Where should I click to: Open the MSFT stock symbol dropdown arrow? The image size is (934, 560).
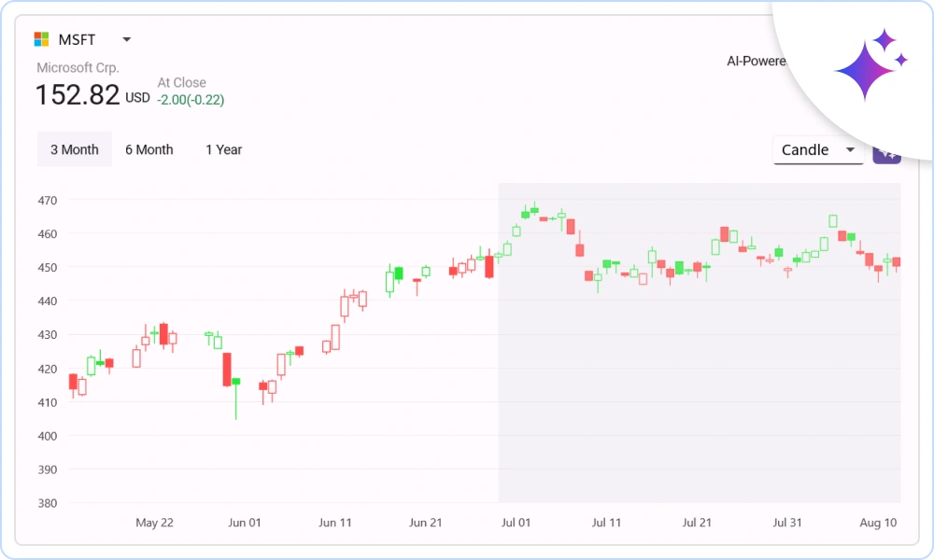pos(126,40)
